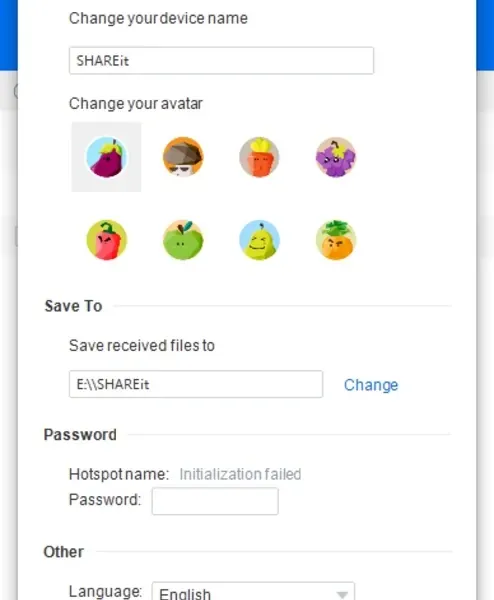Select the purple grapes avatar

tap(336, 157)
